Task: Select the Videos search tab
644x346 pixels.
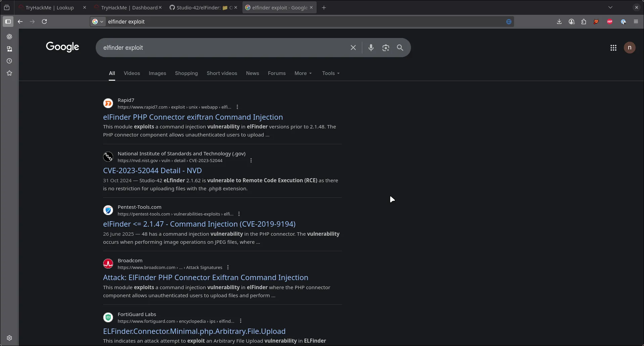Action: pos(132,73)
